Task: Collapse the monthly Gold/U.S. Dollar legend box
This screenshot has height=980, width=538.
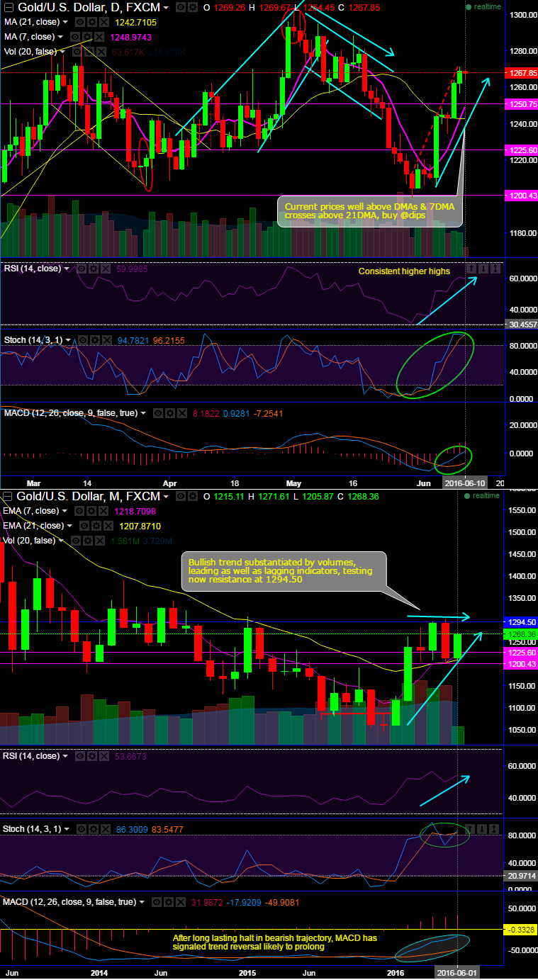Action: 8,496
